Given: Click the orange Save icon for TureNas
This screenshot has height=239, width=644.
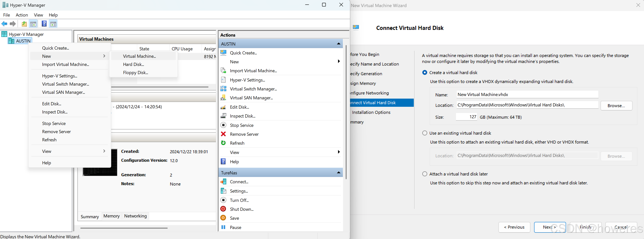Looking at the screenshot, I should pos(223,218).
